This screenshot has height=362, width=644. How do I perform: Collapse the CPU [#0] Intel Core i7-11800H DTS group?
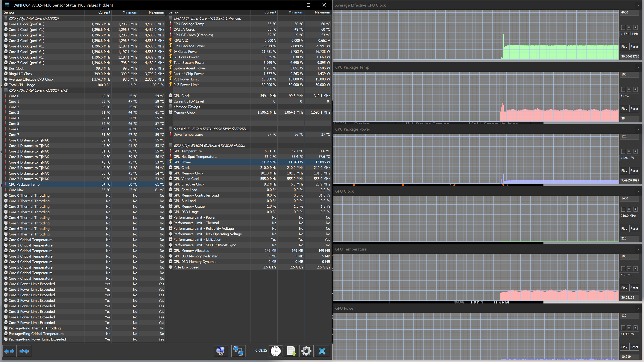pyautogui.click(x=38, y=90)
